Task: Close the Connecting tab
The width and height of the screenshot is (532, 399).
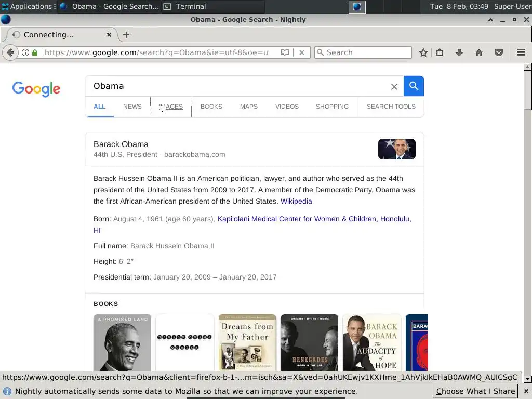Action: pos(109,35)
